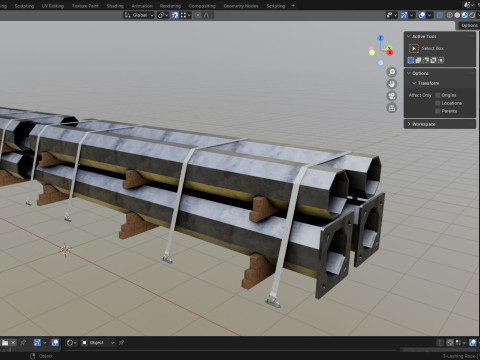Toggle overlay icon at bottom-right corner
The width and height of the screenshot is (480, 360).
(473, 343)
